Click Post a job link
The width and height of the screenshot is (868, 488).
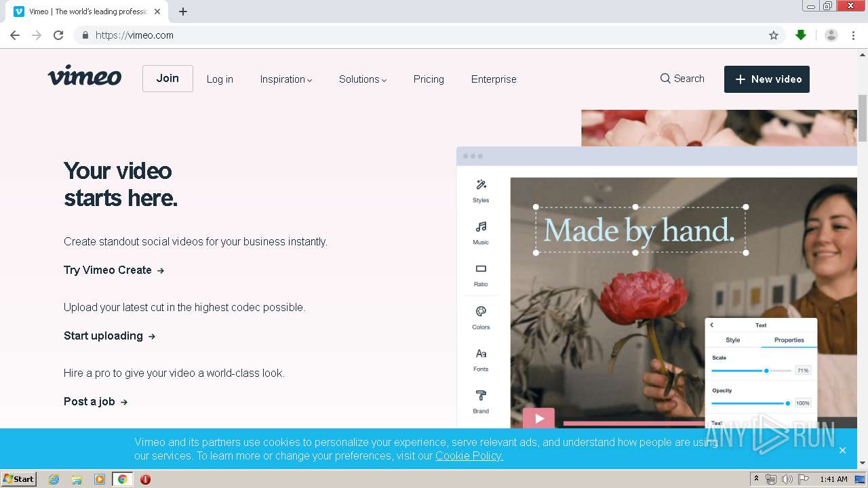[96, 401]
